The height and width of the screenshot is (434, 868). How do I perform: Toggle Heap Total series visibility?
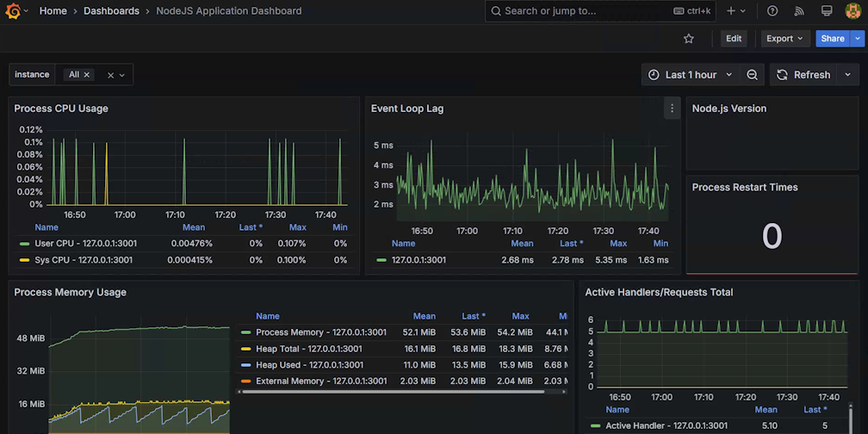[x=308, y=349]
